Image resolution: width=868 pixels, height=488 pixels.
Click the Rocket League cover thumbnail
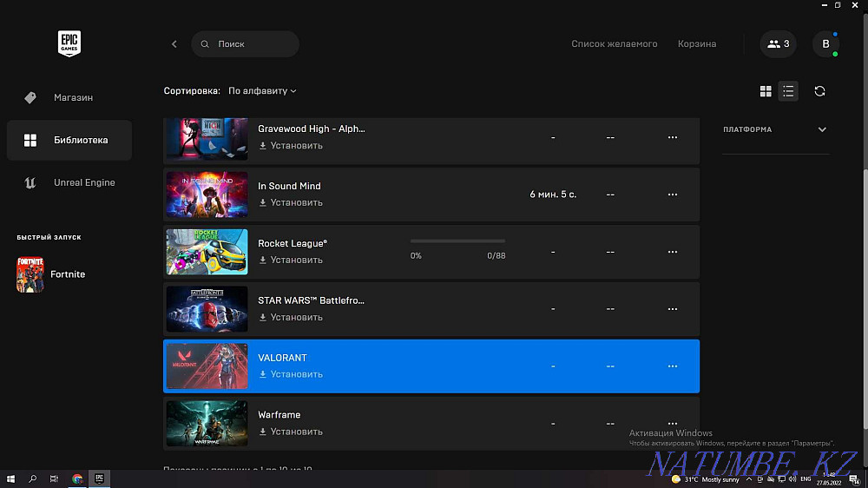click(x=207, y=252)
